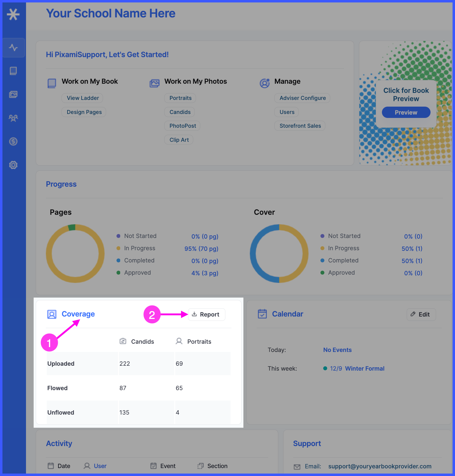
Task: Open the photos sidebar icon
Action: [x=13, y=94]
